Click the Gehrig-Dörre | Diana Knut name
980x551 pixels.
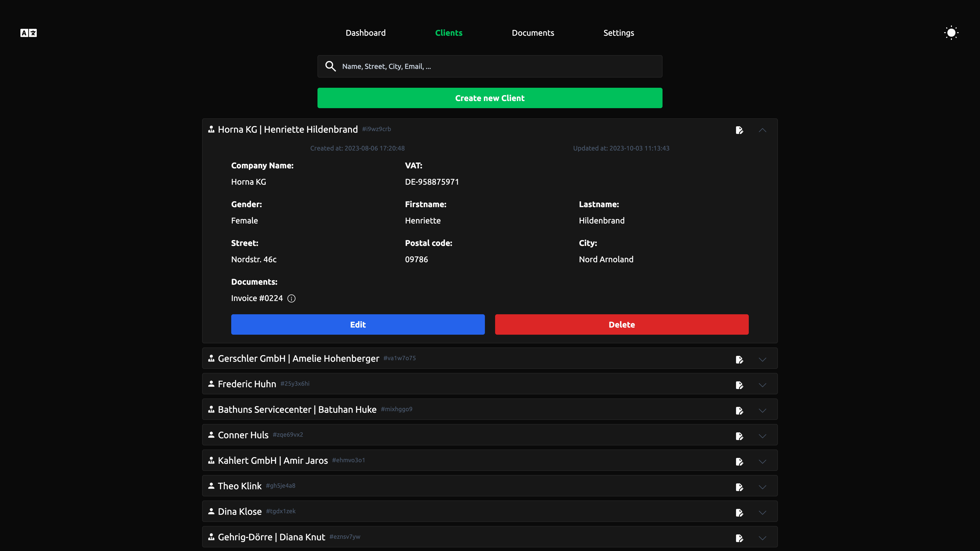point(271,537)
